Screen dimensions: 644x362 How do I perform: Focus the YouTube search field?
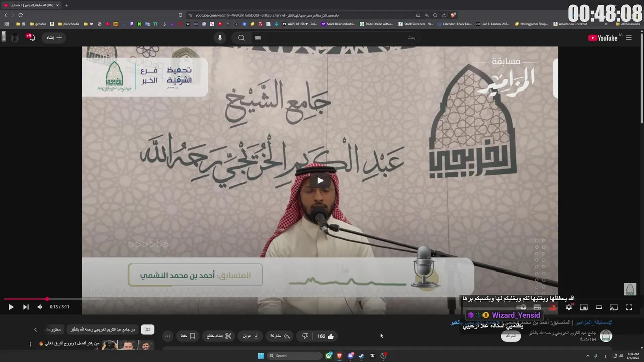(335, 38)
